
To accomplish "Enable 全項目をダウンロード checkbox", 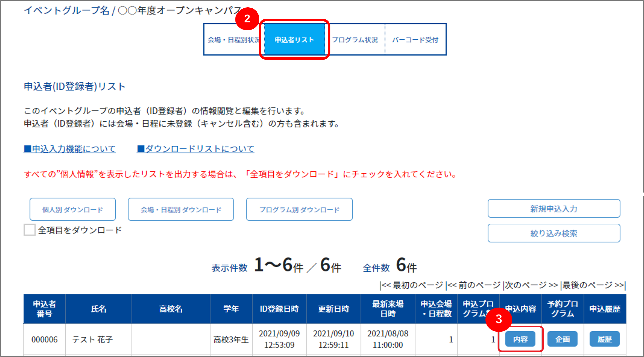I will [29, 230].
